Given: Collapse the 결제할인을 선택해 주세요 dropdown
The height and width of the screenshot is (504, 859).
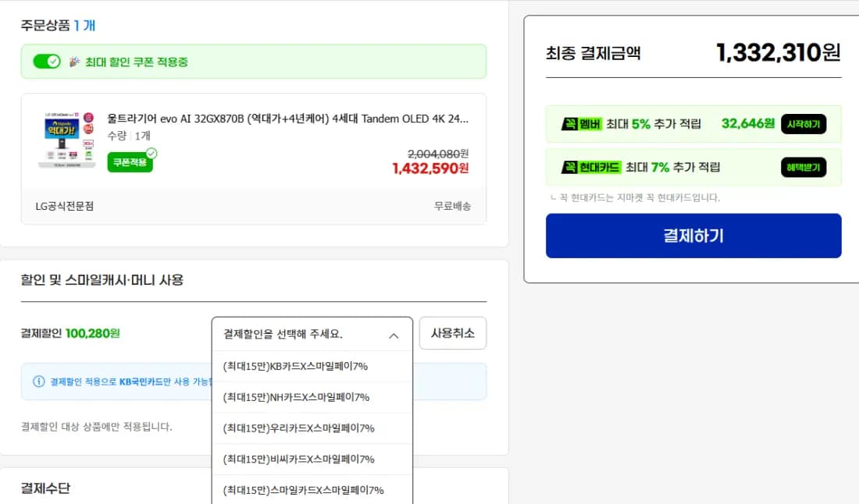Looking at the screenshot, I should pos(312,334).
